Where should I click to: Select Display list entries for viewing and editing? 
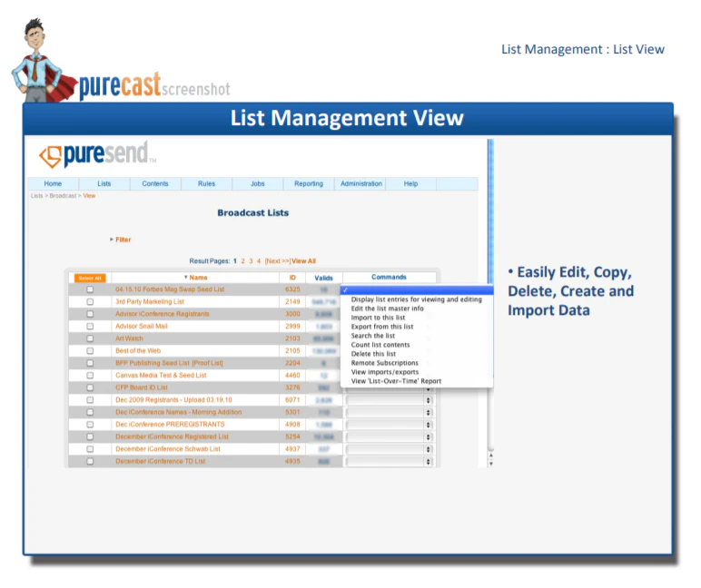pyautogui.click(x=417, y=299)
